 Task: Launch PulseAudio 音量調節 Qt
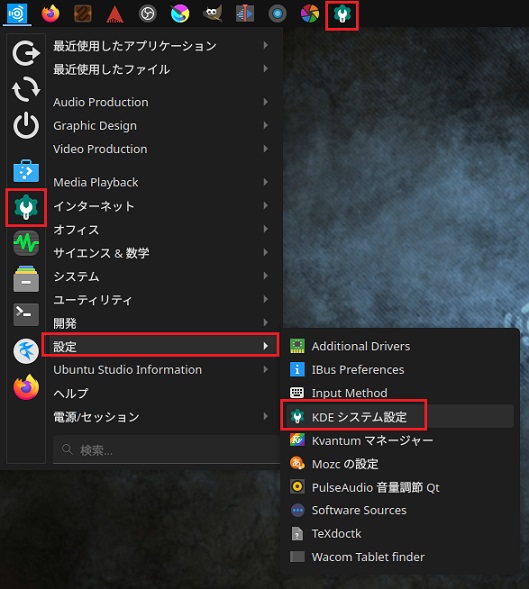click(399, 487)
